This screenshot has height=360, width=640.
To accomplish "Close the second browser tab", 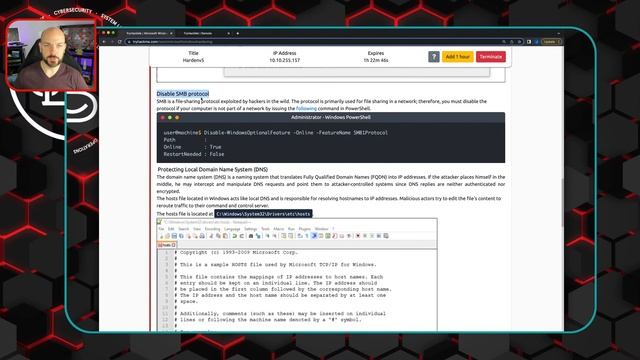I will (x=229, y=33).
